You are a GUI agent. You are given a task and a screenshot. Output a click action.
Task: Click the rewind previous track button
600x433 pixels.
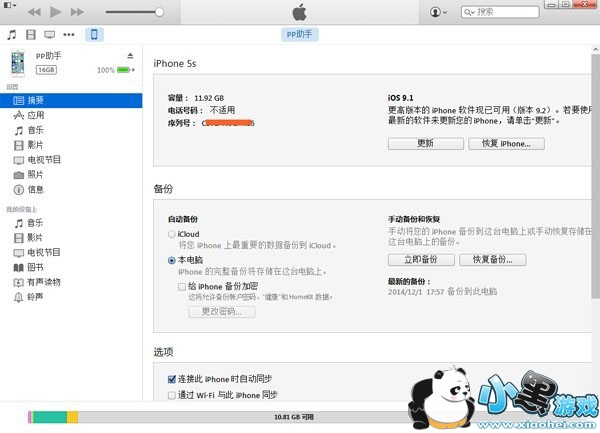34,12
